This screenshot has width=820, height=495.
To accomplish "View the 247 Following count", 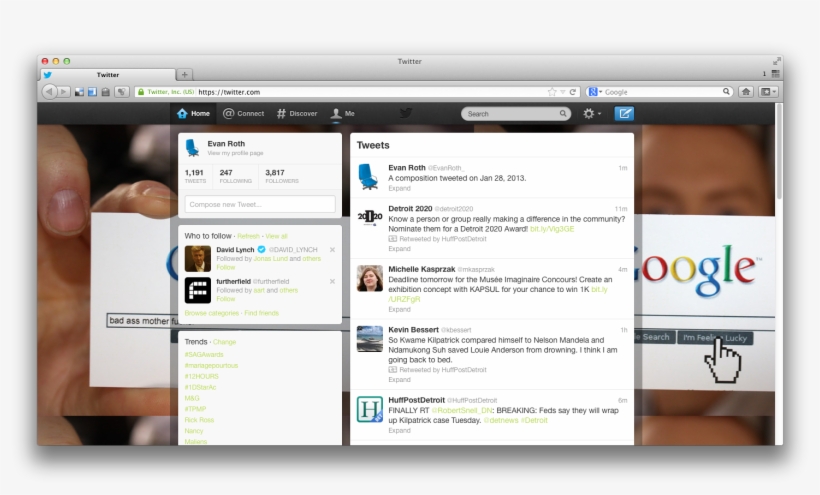I will coord(235,176).
